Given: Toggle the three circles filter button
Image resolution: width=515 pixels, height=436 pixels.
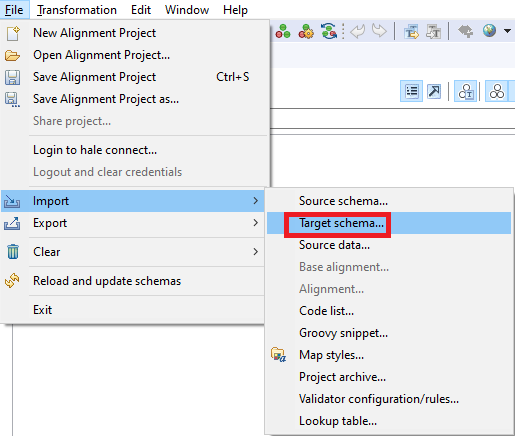Looking at the screenshot, I should point(497,91).
